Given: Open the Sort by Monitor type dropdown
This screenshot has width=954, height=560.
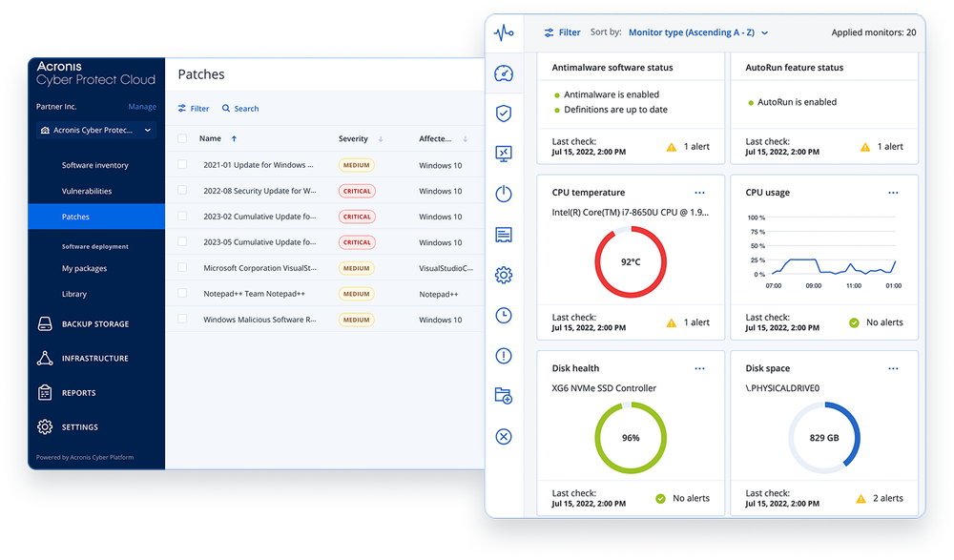Looking at the screenshot, I should point(698,32).
